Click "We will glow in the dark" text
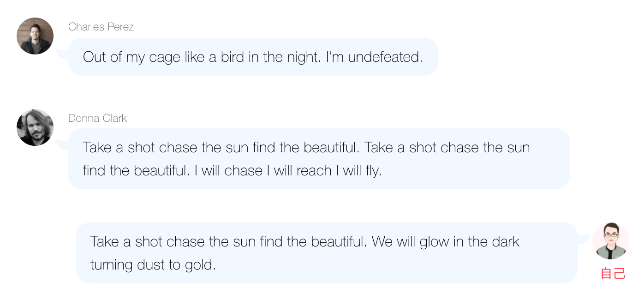This screenshot has width=644, height=300. 445,241
